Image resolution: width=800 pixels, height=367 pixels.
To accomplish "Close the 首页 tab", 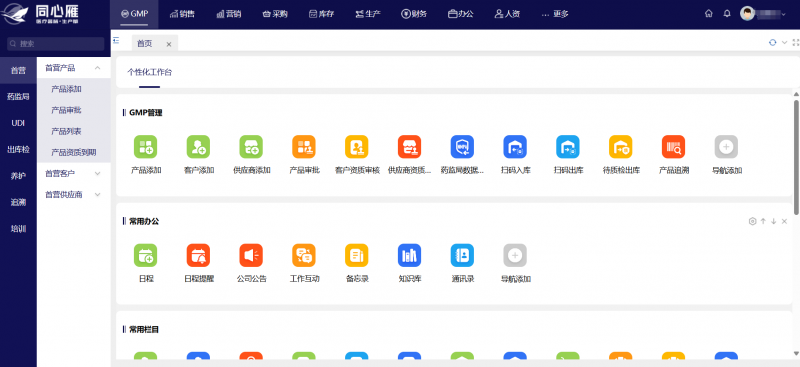I will (x=169, y=44).
